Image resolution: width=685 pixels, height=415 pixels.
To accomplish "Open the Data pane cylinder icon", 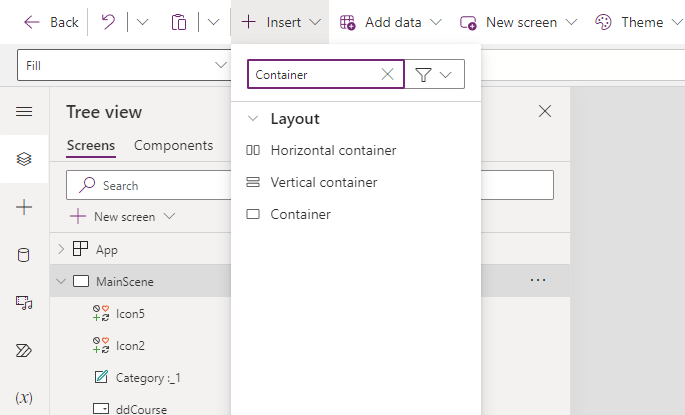I will pyautogui.click(x=24, y=255).
